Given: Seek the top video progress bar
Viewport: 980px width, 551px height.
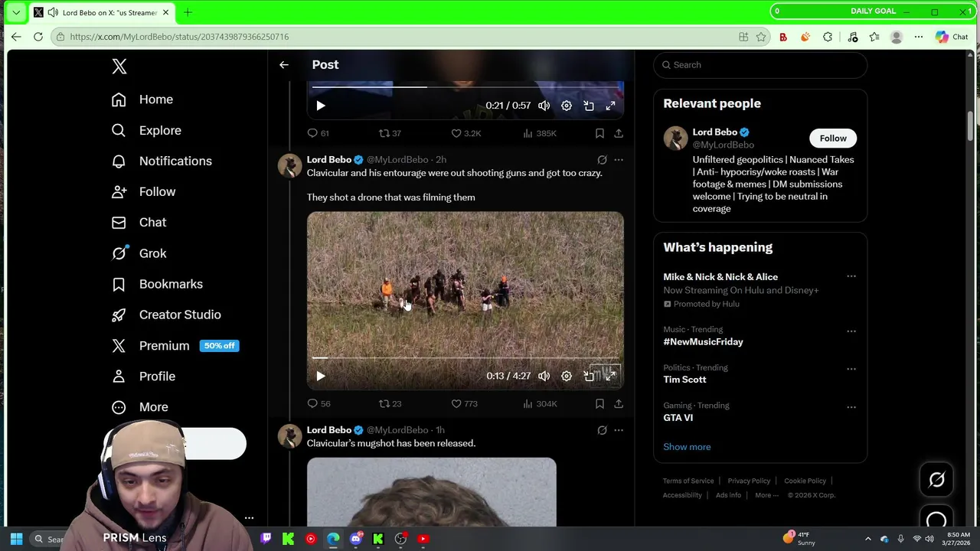Looking at the screenshot, I should (465, 87).
